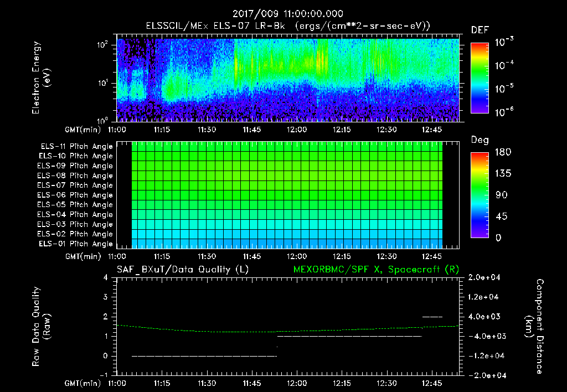
Task: Select the 'ELS-11 Pitch Angle' row label
Action: pos(76,147)
